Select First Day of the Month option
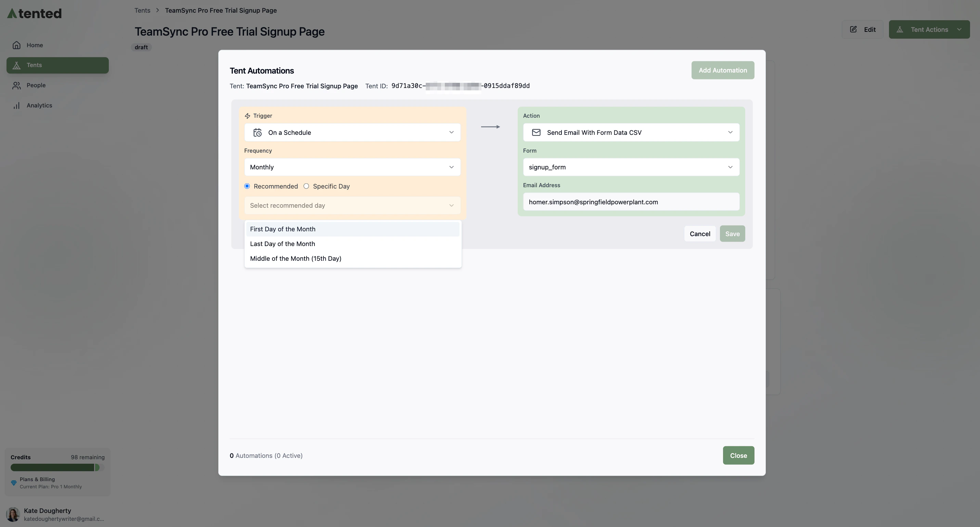Viewport: 980px width, 527px height. point(283,229)
